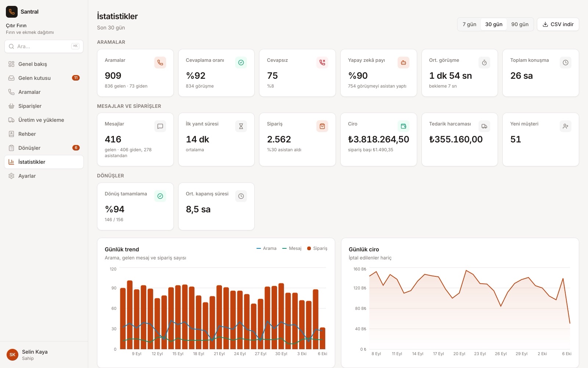
Task: Click the hourglass icon on İlk yanıt süresi card
Action: click(x=241, y=126)
